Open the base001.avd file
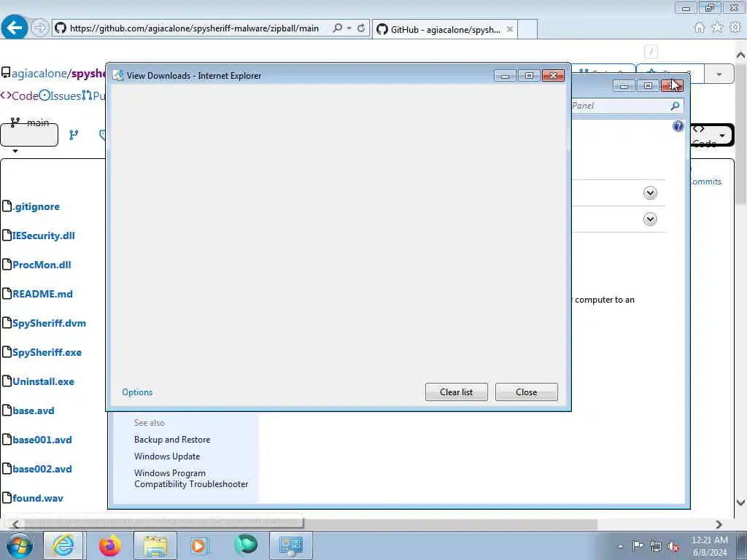Image resolution: width=747 pixels, height=560 pixels. (x=42, y=440)
